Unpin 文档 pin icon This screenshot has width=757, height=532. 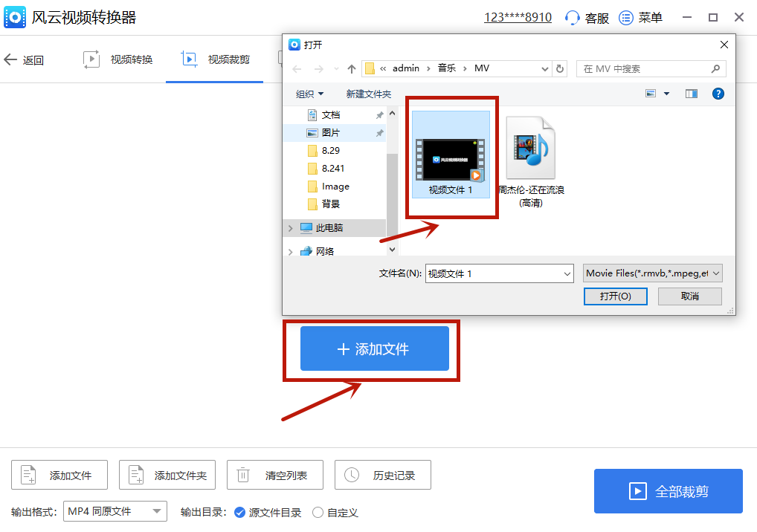point(379,115)
